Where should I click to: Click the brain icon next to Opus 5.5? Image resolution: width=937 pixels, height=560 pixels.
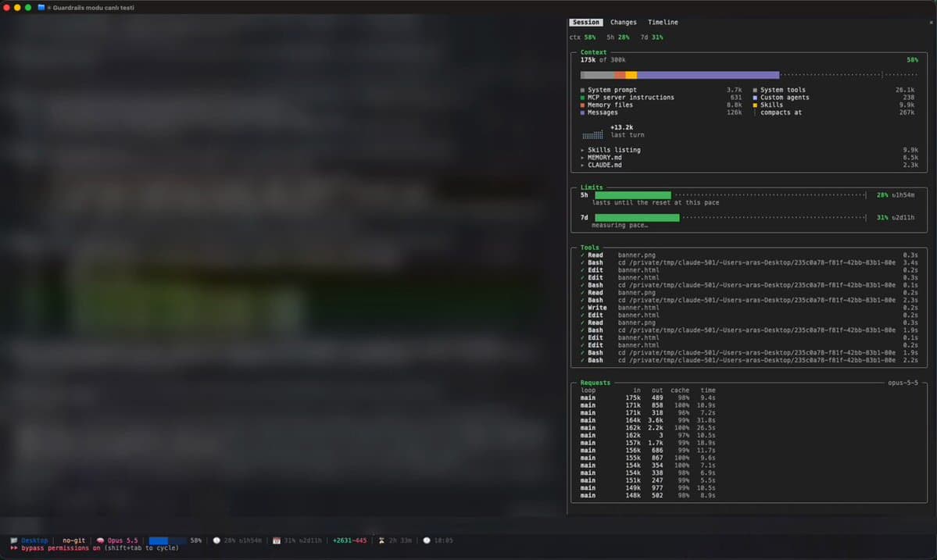100,541
